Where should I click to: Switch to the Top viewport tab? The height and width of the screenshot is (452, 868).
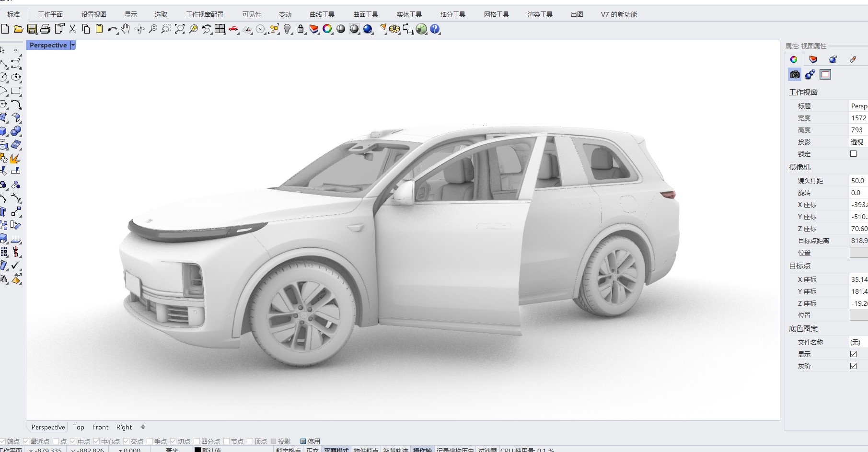(x=79, y=427)
